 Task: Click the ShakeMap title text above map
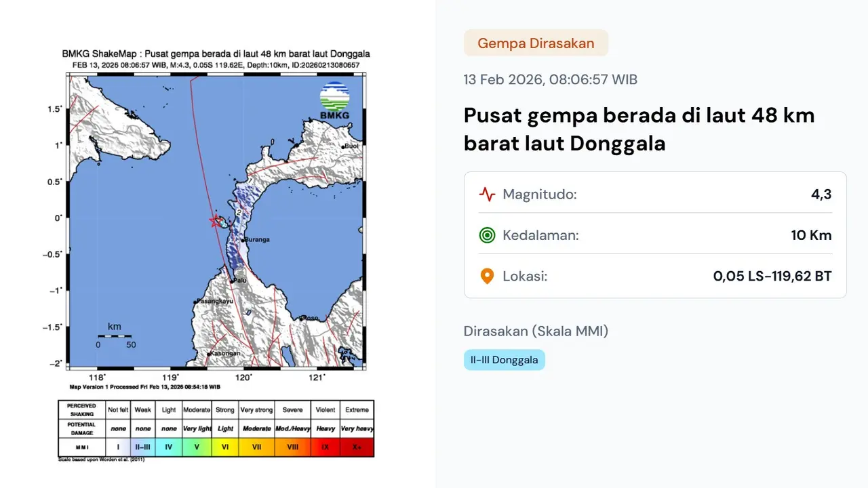pos(216,54)
